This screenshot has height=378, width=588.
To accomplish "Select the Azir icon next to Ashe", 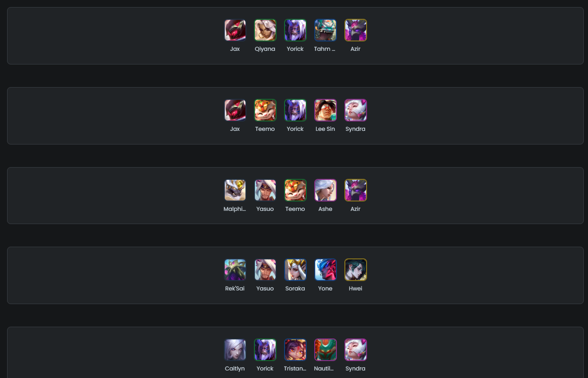I will coord(355,190).
